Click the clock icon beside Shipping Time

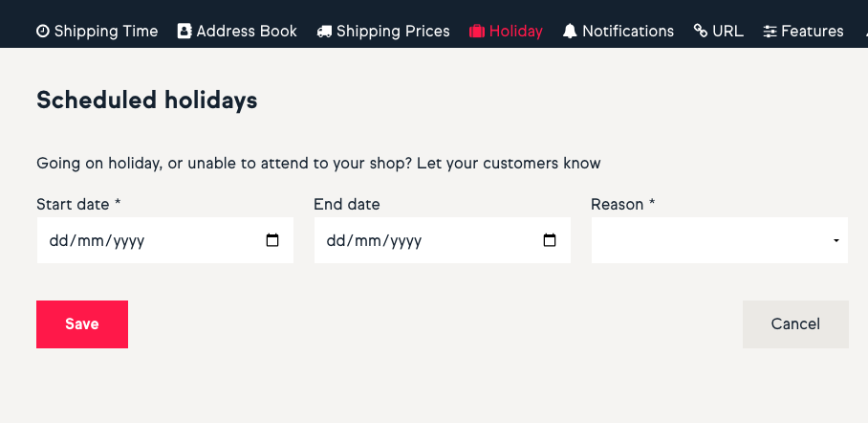click(x=43, y=31)
